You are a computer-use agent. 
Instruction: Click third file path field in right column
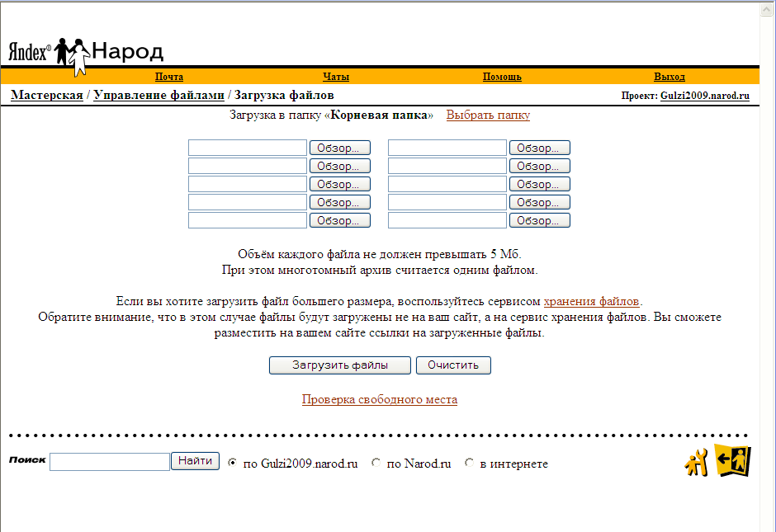coord(447,184)
